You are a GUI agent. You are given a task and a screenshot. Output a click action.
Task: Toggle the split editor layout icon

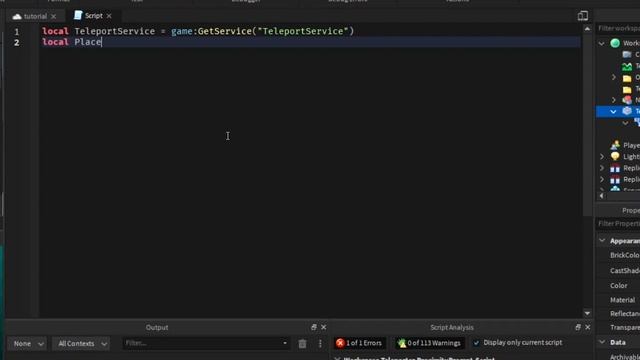coord(583,16)
